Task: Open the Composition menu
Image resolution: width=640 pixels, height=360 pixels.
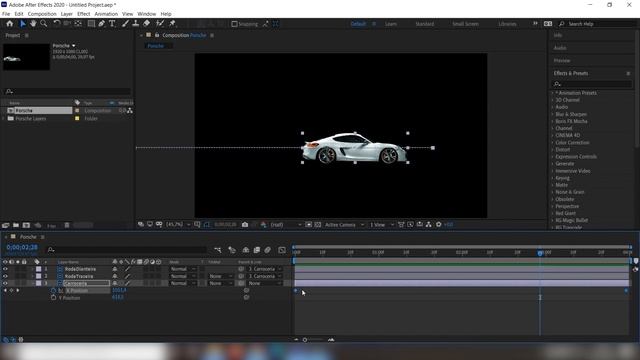Action: [x=42, y=14]
